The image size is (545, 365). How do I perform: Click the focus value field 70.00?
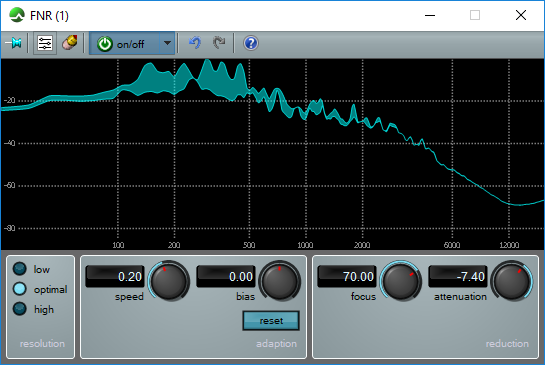tap(347, 277)
